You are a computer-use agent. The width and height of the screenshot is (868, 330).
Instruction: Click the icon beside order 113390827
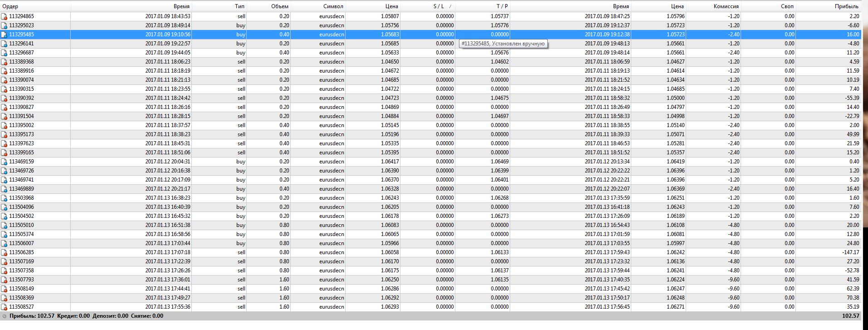(x=4, y=107)
